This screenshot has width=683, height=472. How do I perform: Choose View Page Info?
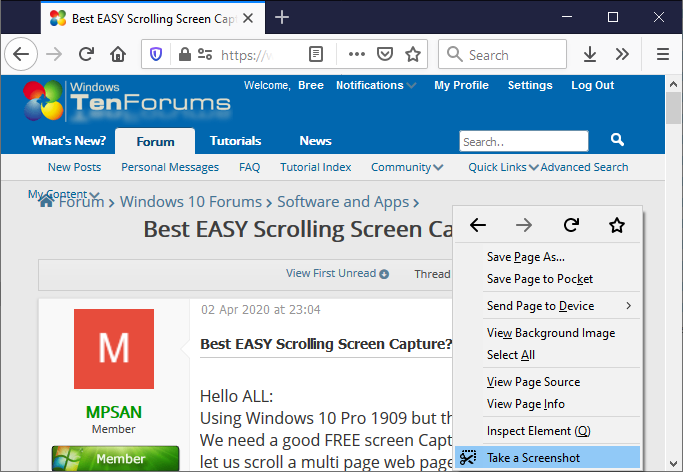click(548, 404)
